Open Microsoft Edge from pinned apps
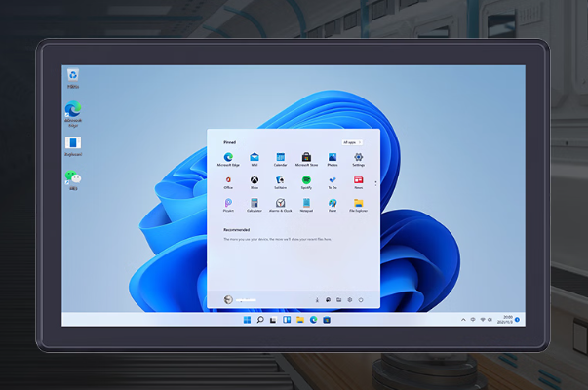Screen dimensions: 588x390 228,157
